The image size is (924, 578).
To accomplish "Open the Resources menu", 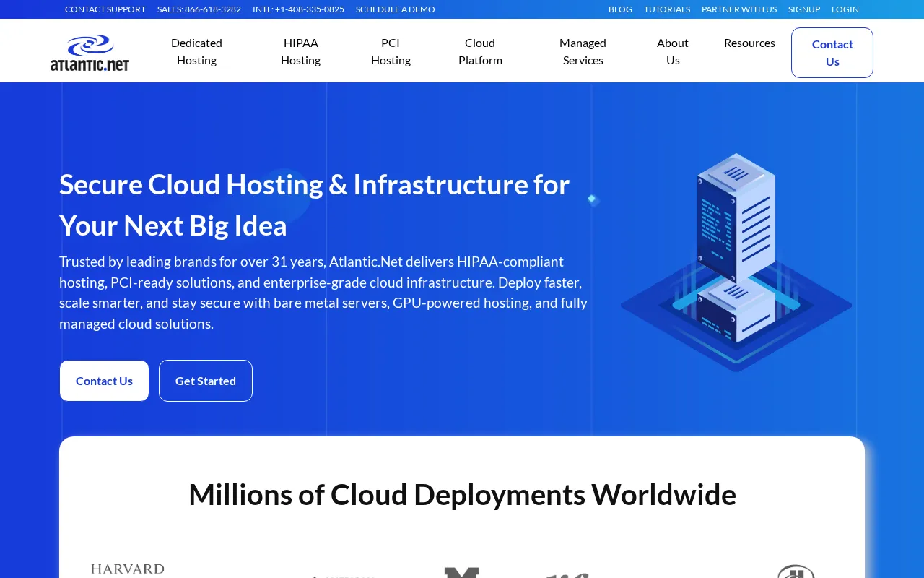I will point(749,43).
